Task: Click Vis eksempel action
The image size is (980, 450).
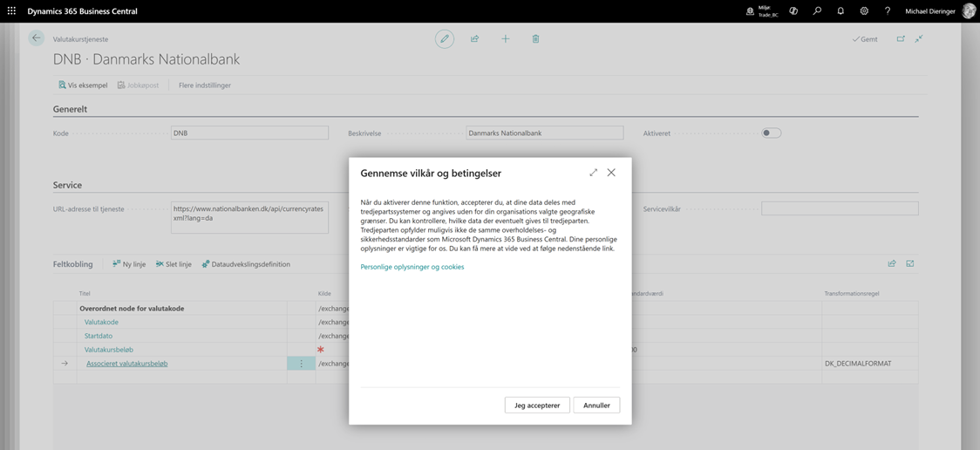Action: [x=83, y=85]
